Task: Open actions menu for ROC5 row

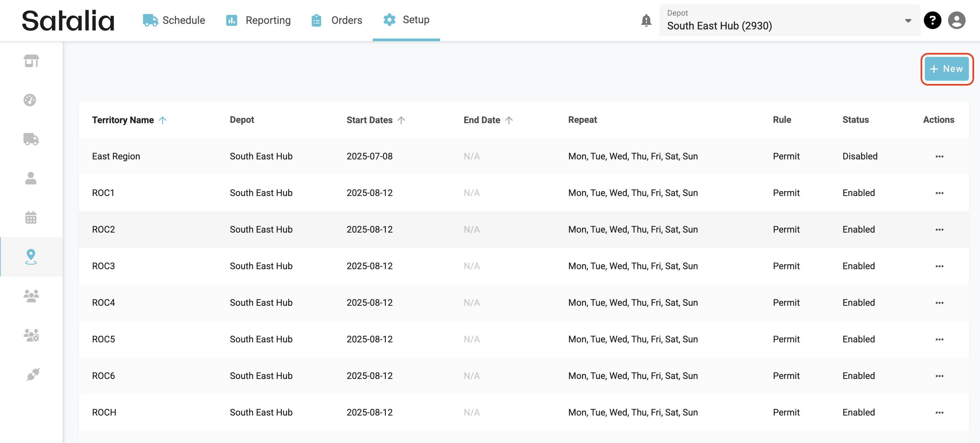Action: (939, 339)
